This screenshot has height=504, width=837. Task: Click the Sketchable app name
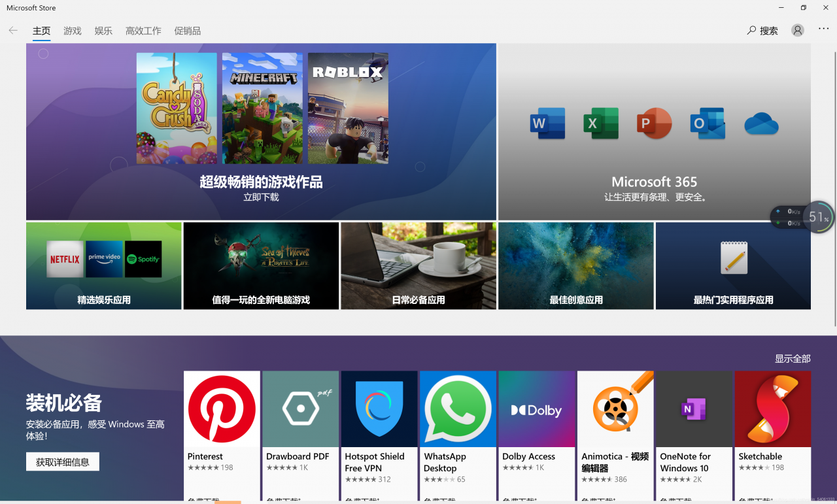point(760,456)
